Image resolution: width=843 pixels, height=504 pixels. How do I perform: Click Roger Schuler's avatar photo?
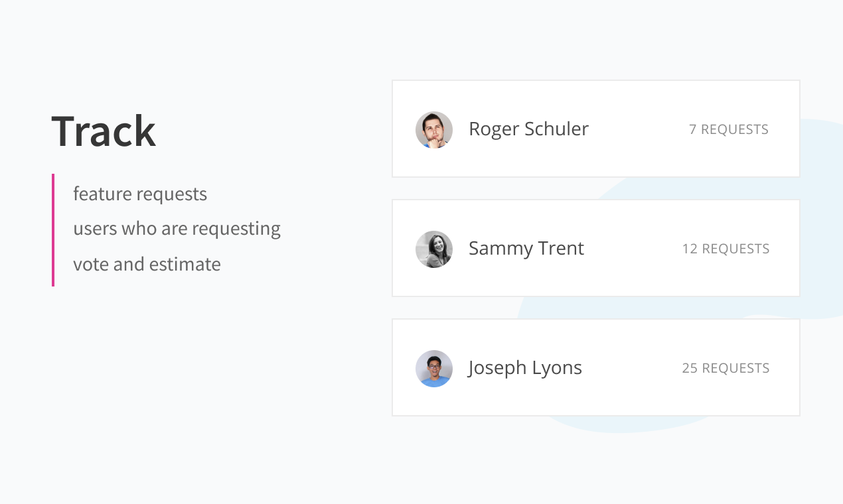pyautogui.click(x=434, y=129)
